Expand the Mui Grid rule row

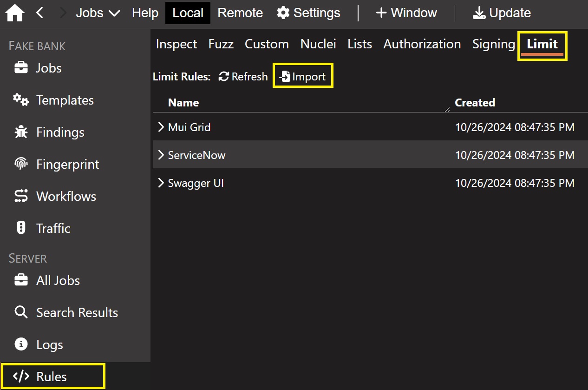tap(161, 127)
